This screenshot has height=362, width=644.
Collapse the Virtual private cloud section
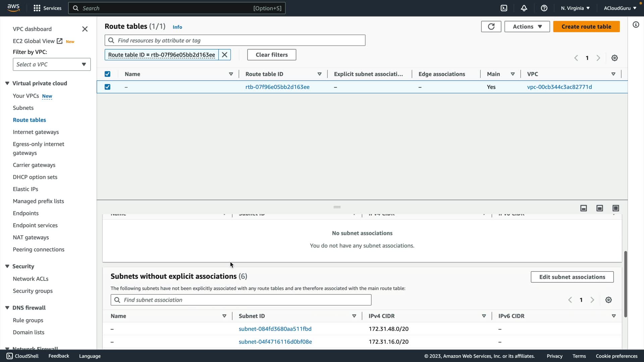tap(7, 83)
